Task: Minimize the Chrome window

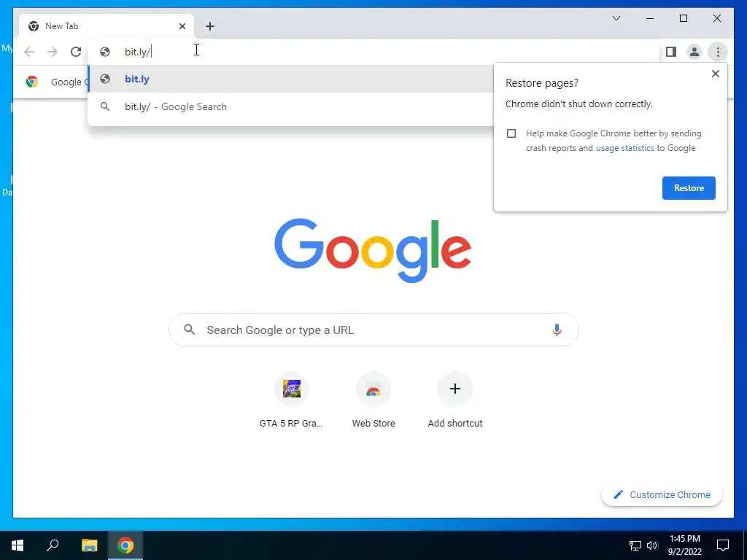Action: pos(650,18)
